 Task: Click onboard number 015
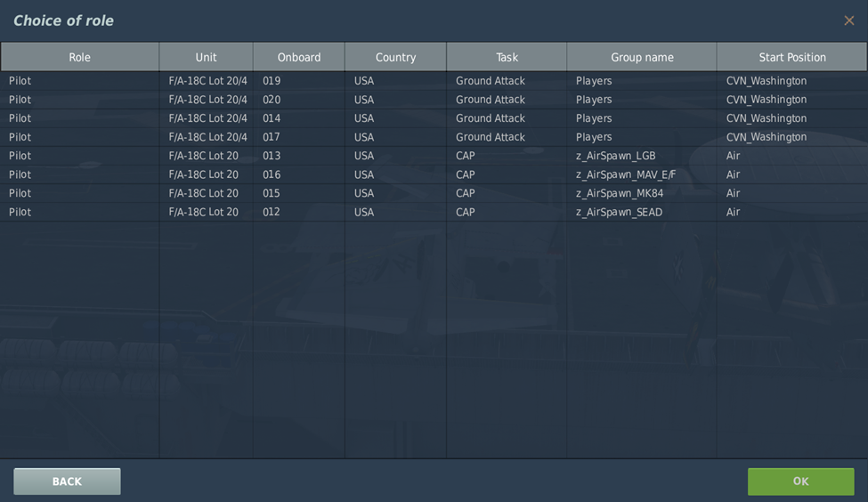(272, 193)
